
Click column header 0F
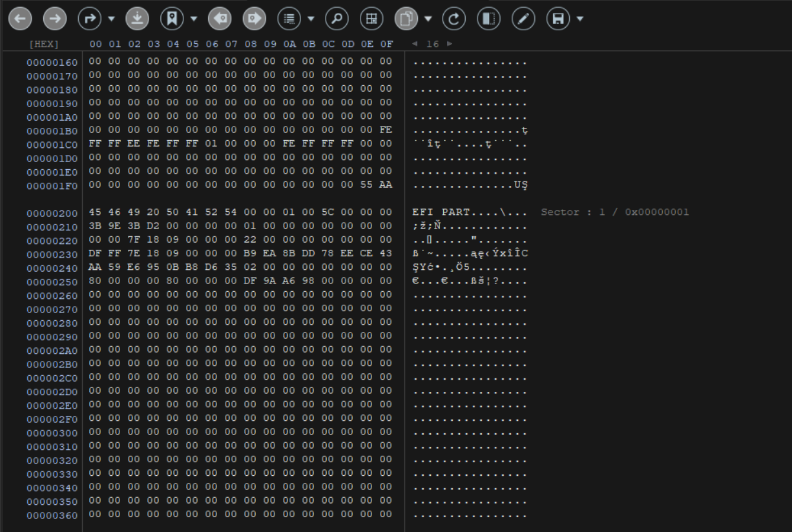pos(386,44)
